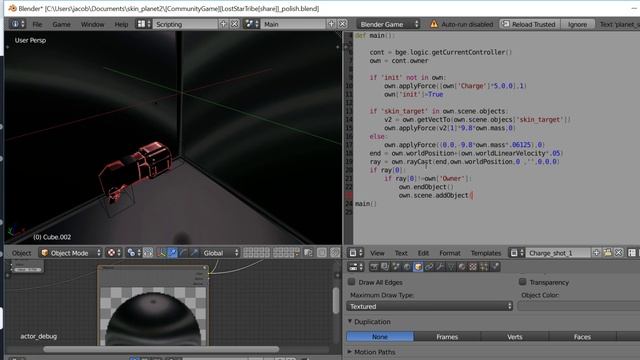Open the Particles properties tab icon
640x360 pixels.
(x=484, y=267)
